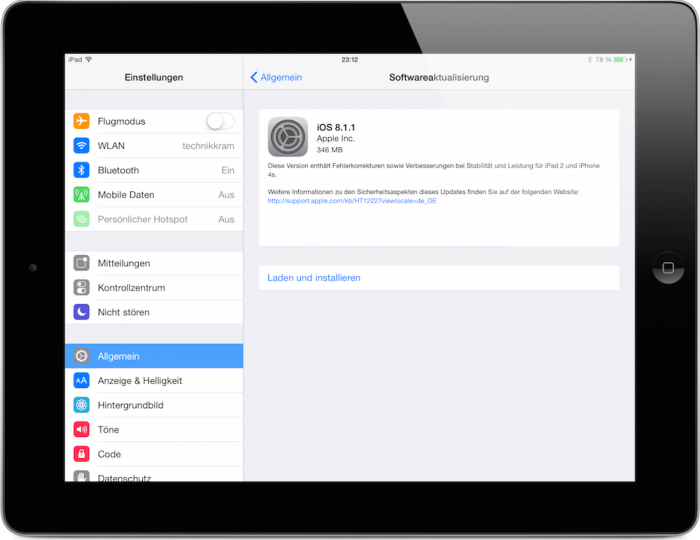This screenshot has width=700, height=540.
Task: Tap the Kontrollzentrum icon
Action: (x=82, y=288)
